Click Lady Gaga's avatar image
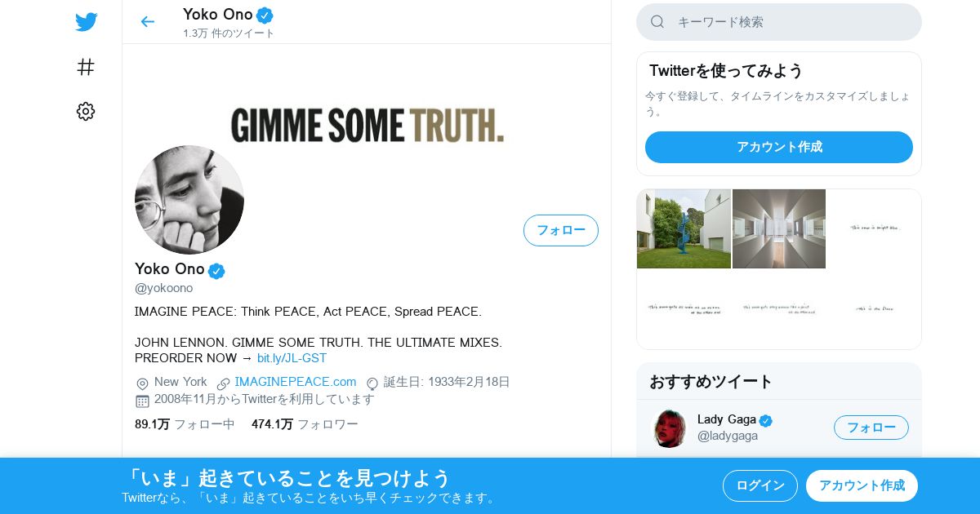Image resolution: width=980 pixels, height=514 pixels. (x=670, y=428)
